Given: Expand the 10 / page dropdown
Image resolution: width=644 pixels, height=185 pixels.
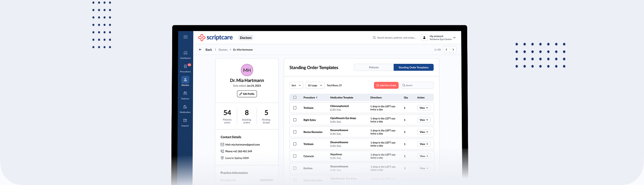Looking at the screenshot, I should point(315,85).
